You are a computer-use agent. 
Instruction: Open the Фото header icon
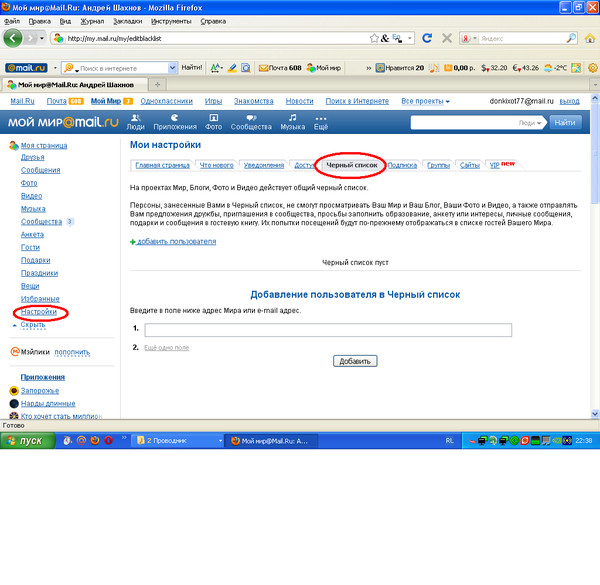[214, 122]
